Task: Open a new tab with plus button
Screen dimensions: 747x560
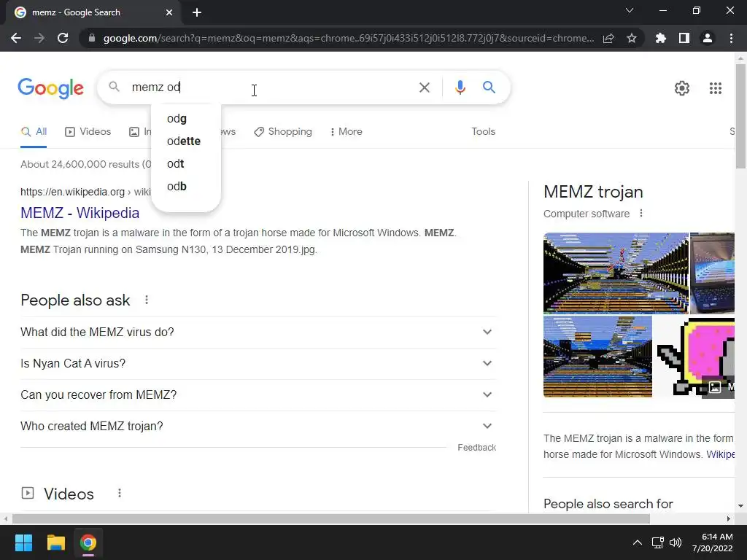Action: point(197,12)
